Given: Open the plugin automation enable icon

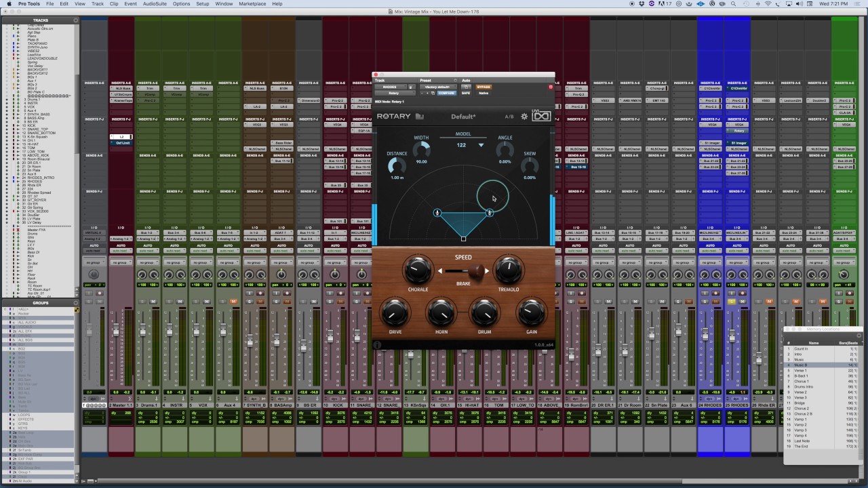Looking at the screenshot, I should click(466, 87).
